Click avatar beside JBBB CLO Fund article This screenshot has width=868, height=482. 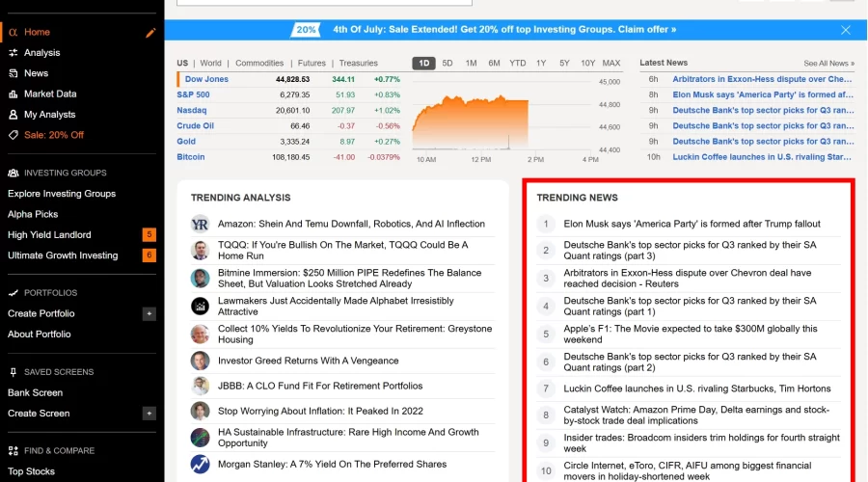pos(200,386)
